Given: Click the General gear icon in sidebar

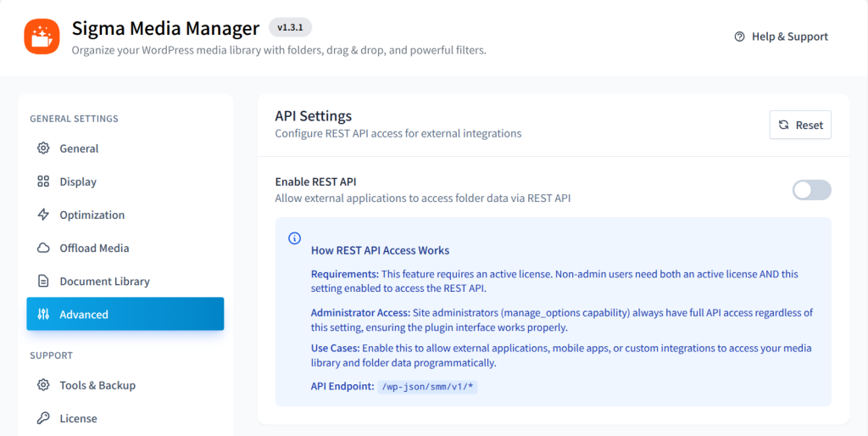Looking at the screenshot, I should [x=43, y=148].
